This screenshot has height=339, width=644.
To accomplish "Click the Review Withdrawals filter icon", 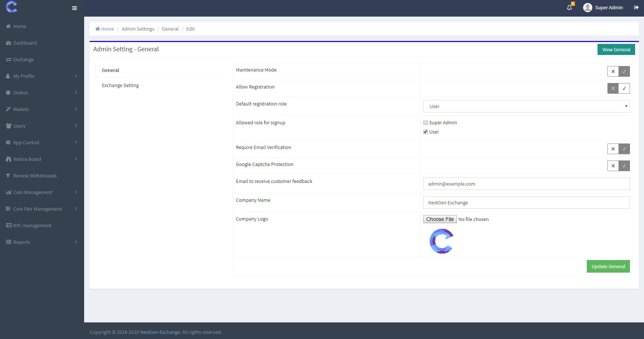I will (8, 176).
